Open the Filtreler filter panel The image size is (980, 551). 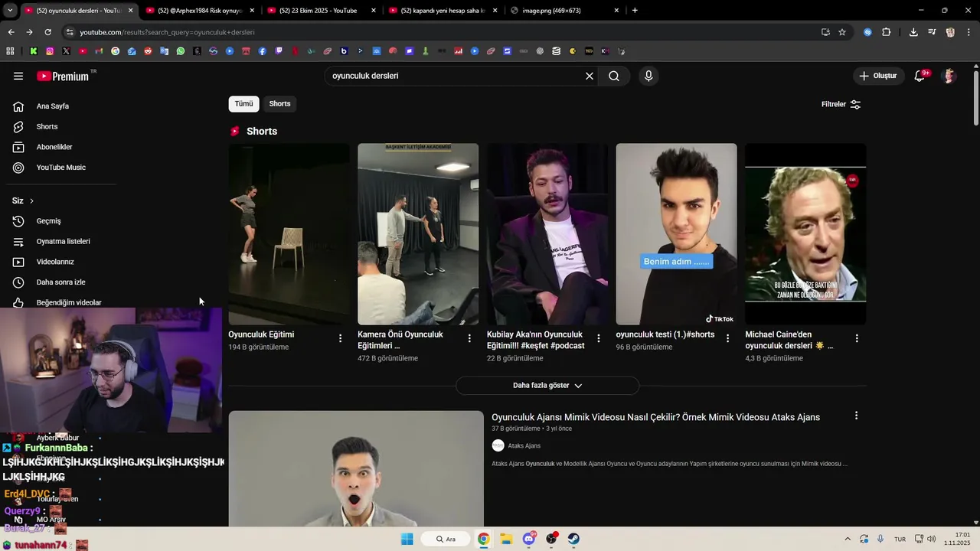841,104
